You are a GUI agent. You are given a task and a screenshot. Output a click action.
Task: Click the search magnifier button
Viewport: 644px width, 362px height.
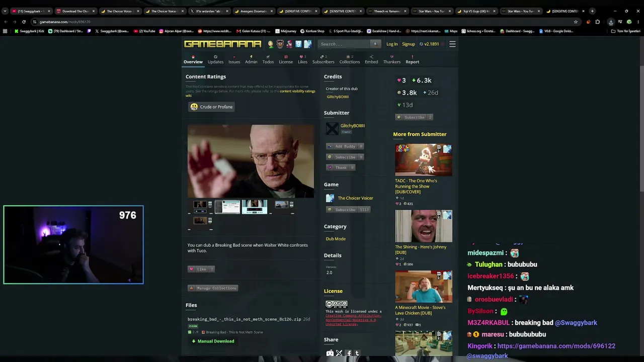tap(375, 44)
